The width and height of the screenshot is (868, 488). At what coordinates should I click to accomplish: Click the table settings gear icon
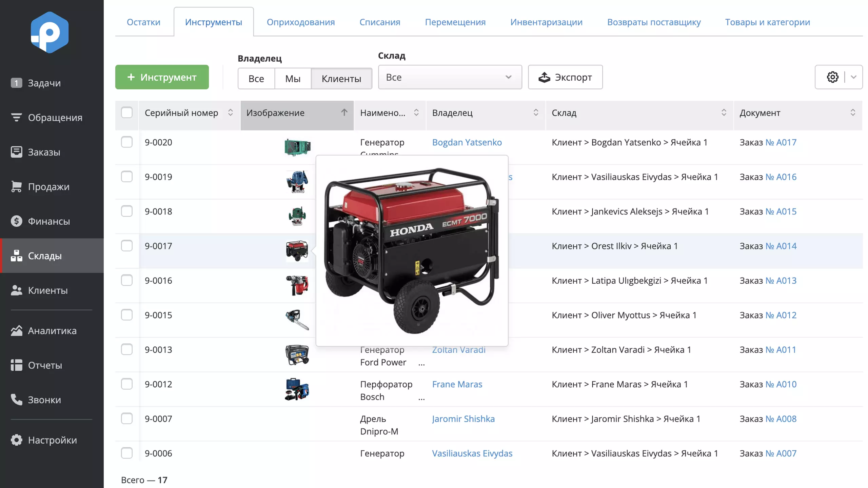832,77
